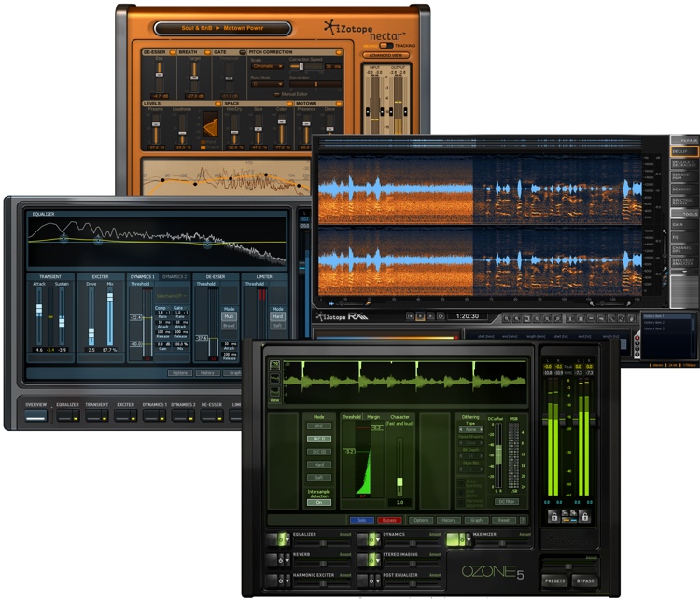Open Denoise module in RX sidebar
The width and height of the screenshot is (700, 601).
pyautogui.click(x=683, y=189)
